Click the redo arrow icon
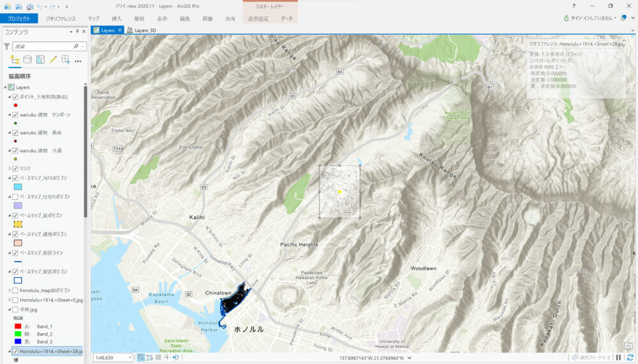 (52, 6)
